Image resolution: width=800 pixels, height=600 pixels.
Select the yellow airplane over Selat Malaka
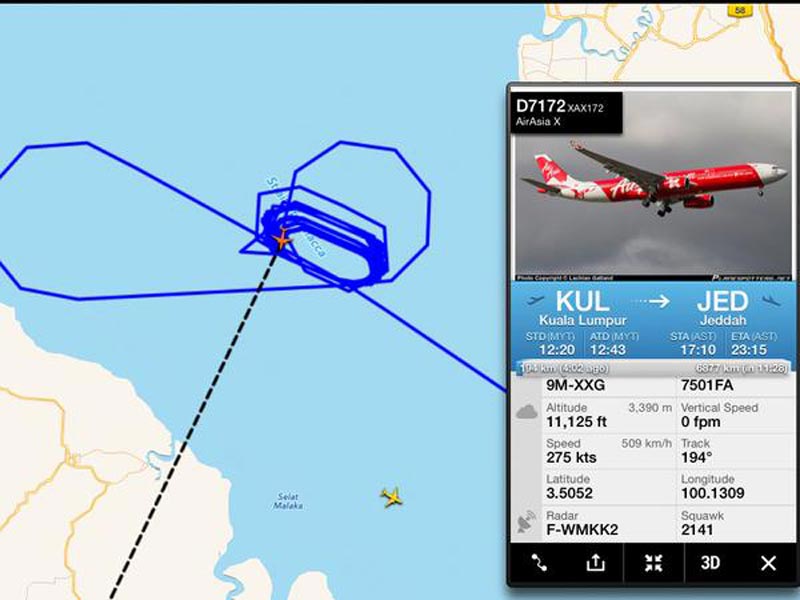[x=391, y=497]
